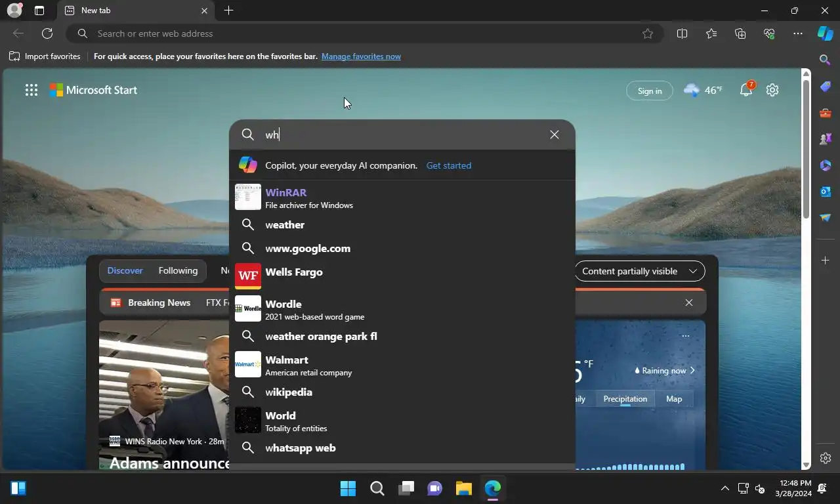Select www.google.com suggestion
Viewport: 840px width, 504px height.
[402, 248]
